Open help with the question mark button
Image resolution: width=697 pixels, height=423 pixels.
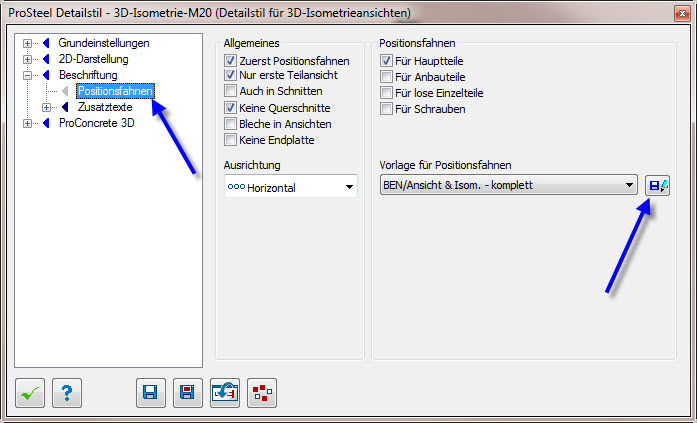67,393
